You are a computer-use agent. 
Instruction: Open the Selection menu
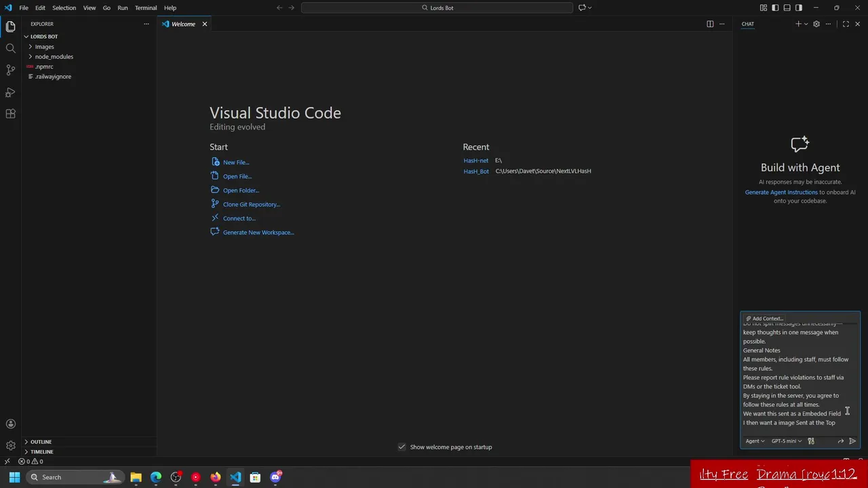click(x=64, y=8)
